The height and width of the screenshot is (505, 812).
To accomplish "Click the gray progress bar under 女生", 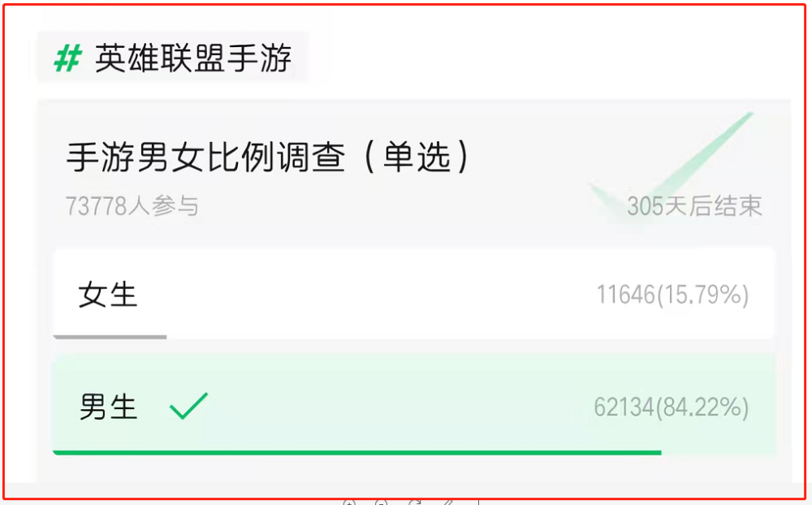I will click(110, 337).
